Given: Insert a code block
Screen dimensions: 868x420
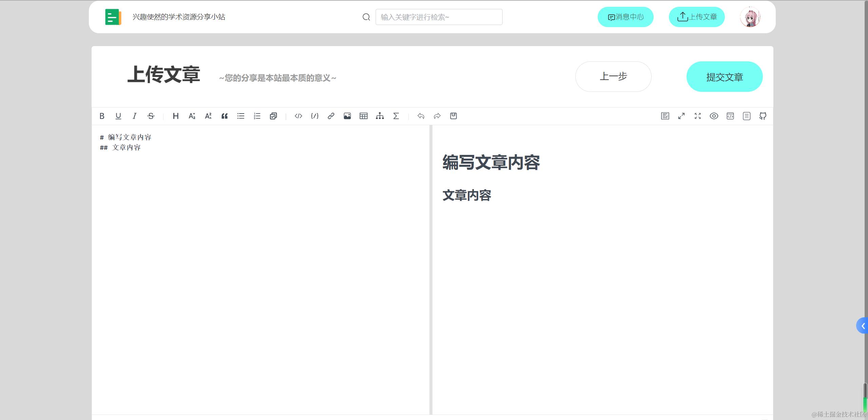Looking at the screenshot, I should pos(298,116).
